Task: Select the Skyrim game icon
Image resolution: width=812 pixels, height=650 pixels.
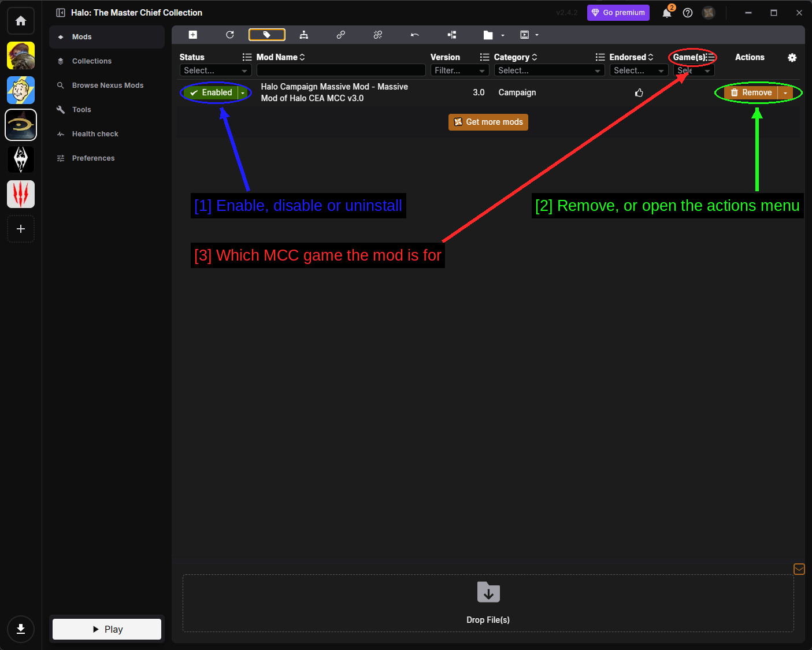Action: click(x=21, y=159)
